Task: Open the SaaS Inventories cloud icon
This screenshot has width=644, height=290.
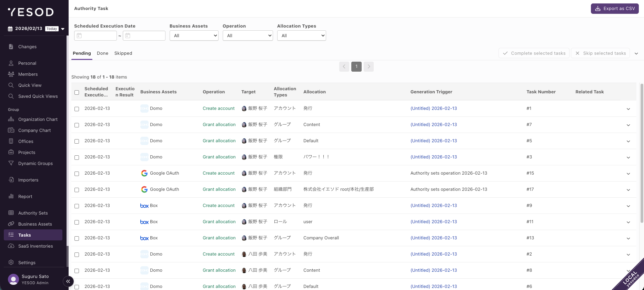Action: pyautogui.click(x=11, y=246)
